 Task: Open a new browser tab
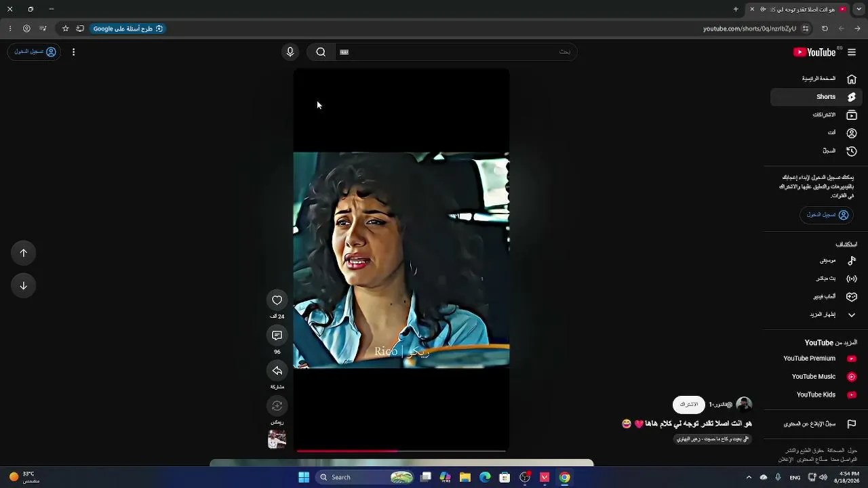tap(736, 9)
